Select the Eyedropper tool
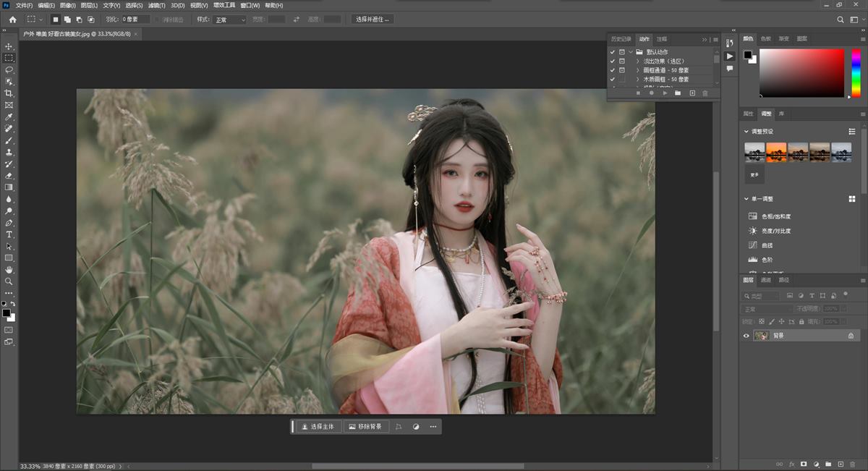This screenshot has width=868, height=471. [9, 117]
